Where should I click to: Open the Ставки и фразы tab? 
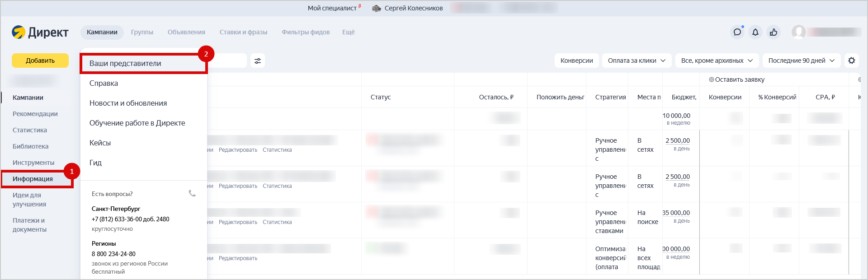[243, 32]
